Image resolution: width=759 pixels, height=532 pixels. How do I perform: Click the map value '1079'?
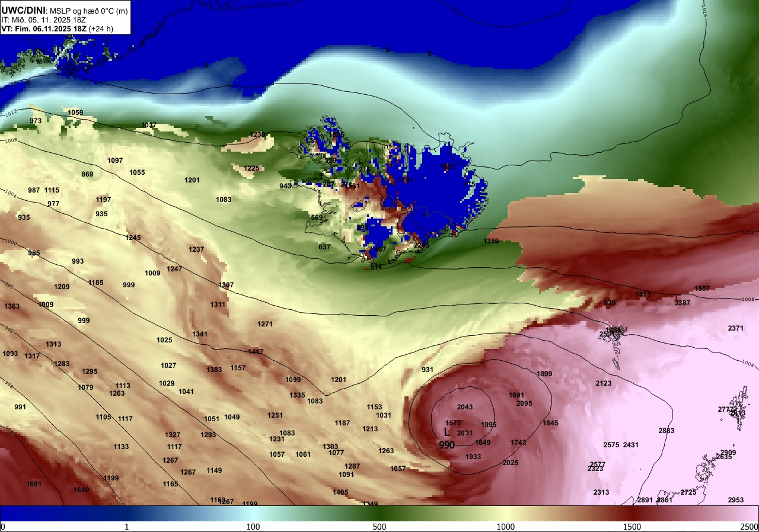click(x=85, y=387)
